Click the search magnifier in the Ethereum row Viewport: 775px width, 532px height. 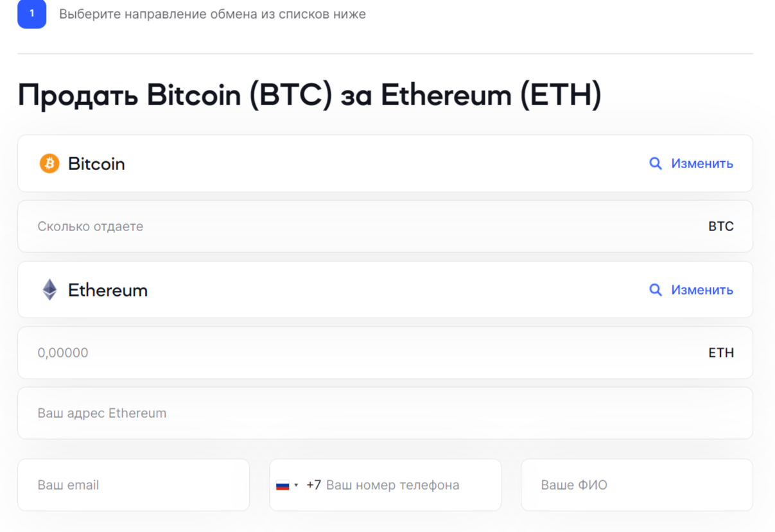pyautogui.click(x=655, y=290)
